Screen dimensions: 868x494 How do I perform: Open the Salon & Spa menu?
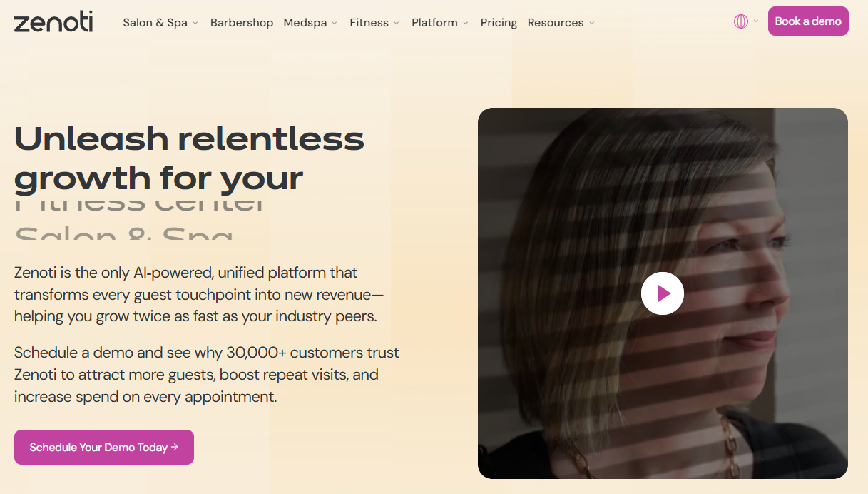[155, 23]
